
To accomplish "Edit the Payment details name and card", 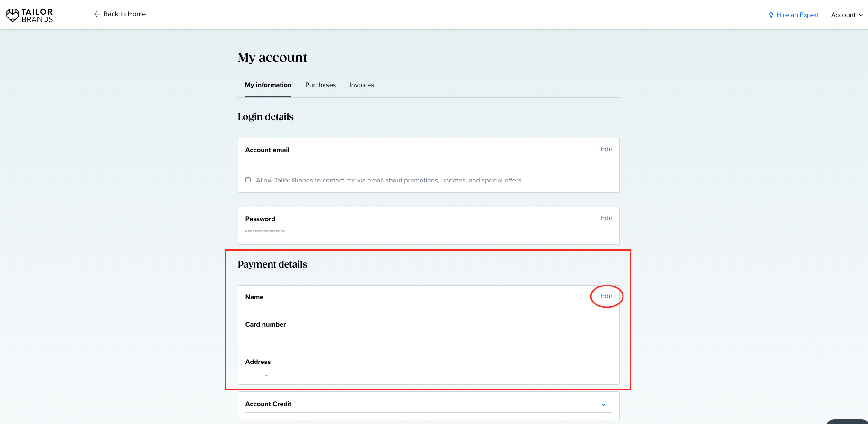I will point(606,296).
